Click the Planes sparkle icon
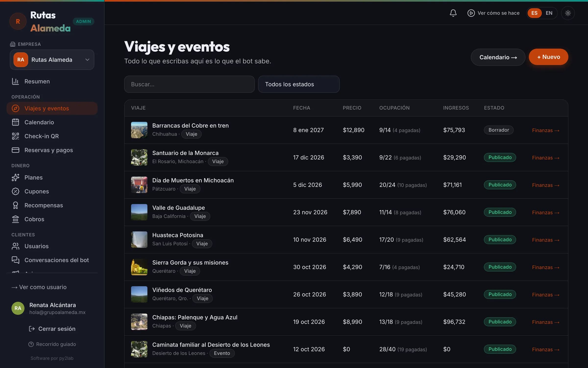Screen dimensions: 588x368 coord(15,177)
